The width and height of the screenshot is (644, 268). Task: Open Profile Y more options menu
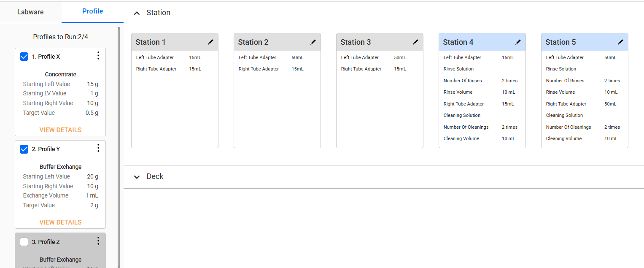point(98,148)
